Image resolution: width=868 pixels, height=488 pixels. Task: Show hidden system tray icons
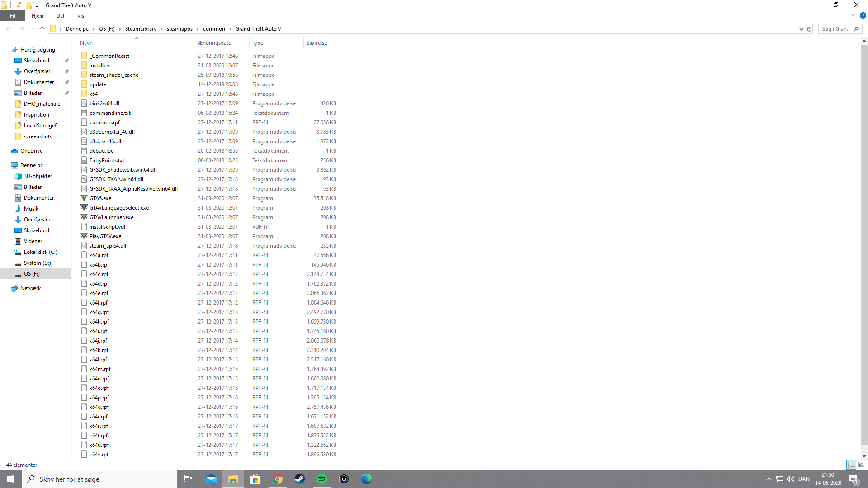click(x=769, y=479)
